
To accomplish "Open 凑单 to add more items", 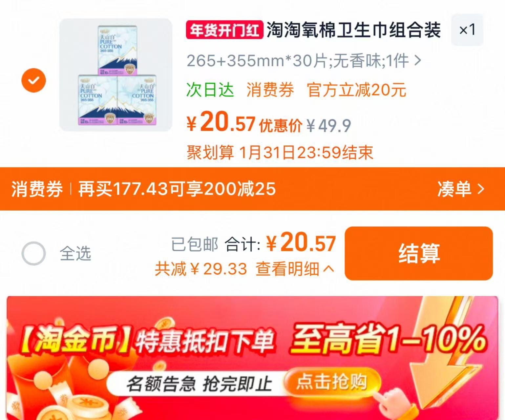I will [461, 189].
